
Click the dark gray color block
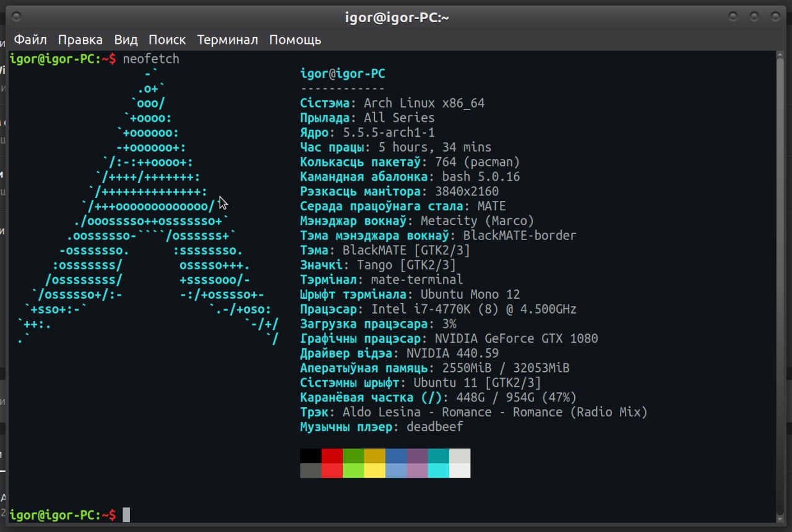[x=311, y=471]
